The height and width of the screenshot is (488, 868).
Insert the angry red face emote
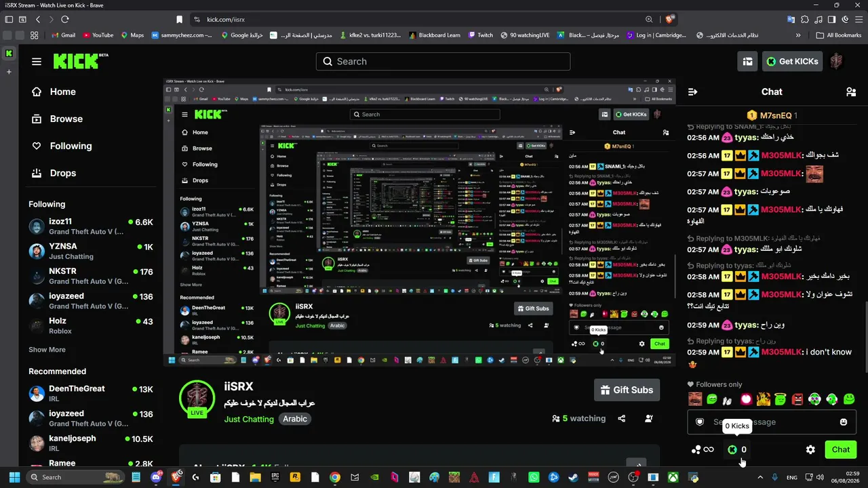click(797, 399)
